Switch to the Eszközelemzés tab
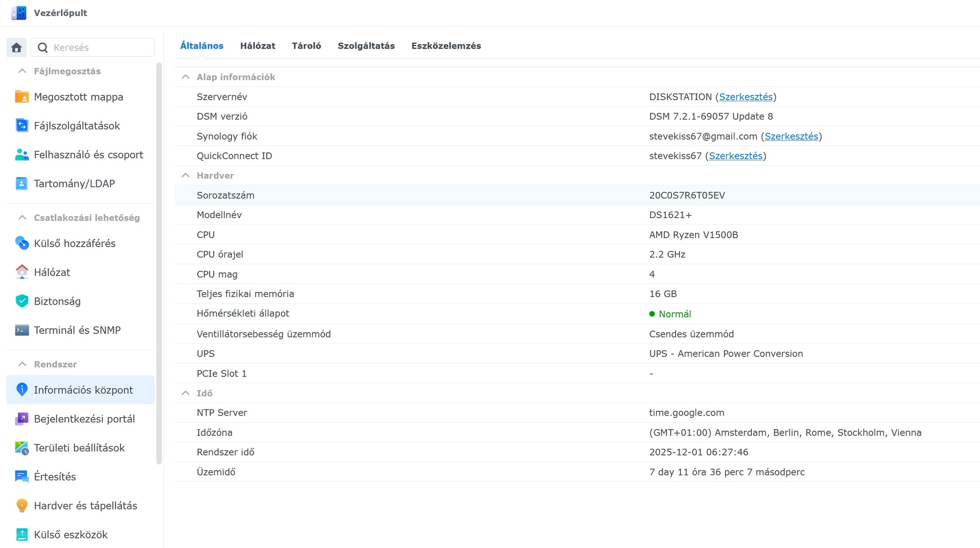 pos(446,46)
